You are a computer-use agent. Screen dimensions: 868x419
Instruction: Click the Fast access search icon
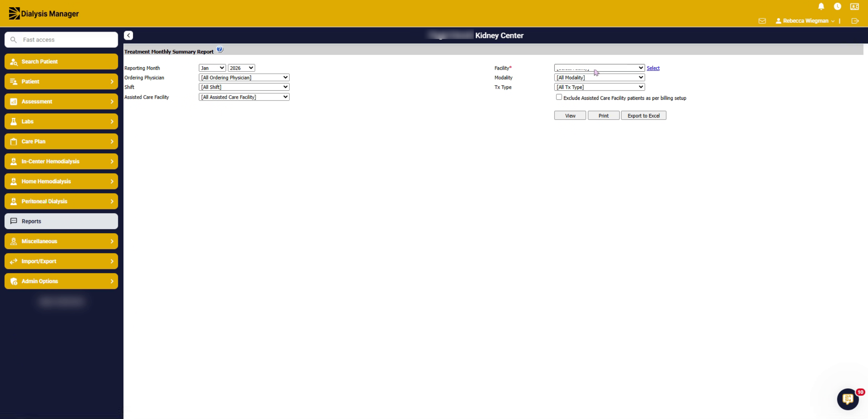click(x=13, y=40)
